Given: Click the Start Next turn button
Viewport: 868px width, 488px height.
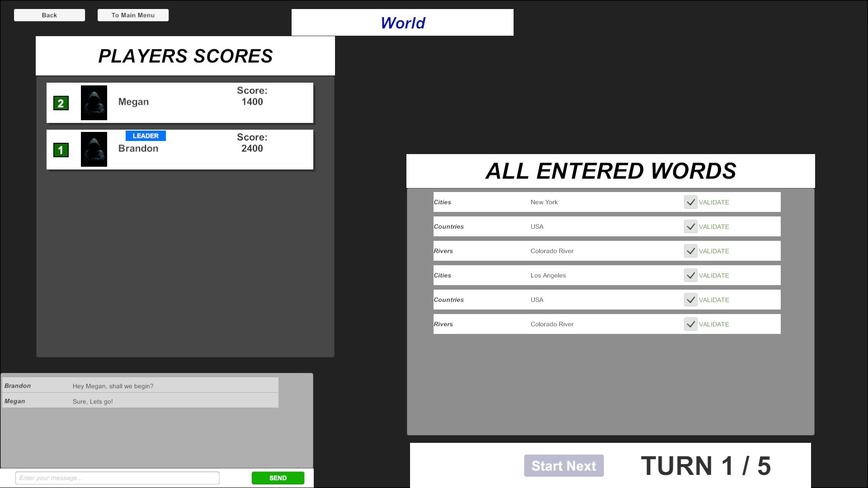Looking at the screenshot, I should coord(564,465).
